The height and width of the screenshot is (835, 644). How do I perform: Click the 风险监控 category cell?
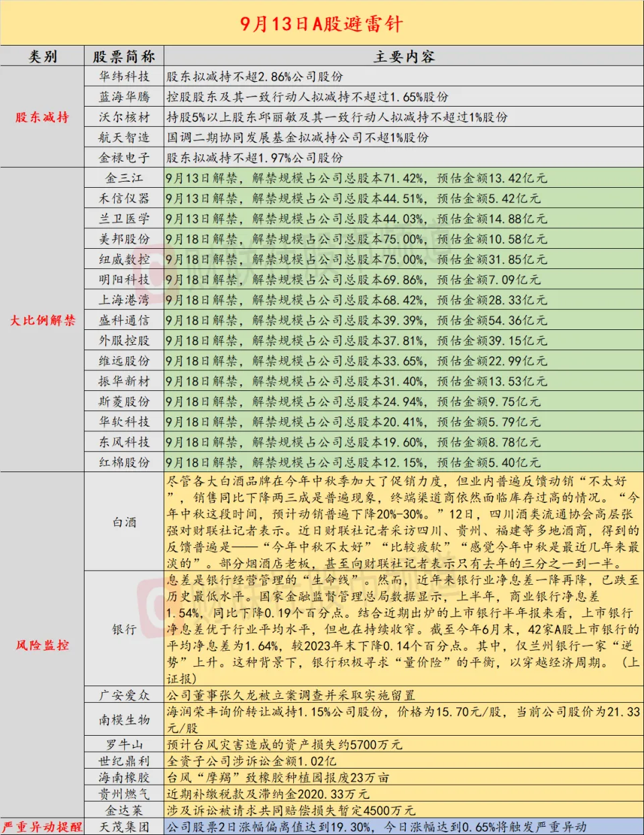42,645
